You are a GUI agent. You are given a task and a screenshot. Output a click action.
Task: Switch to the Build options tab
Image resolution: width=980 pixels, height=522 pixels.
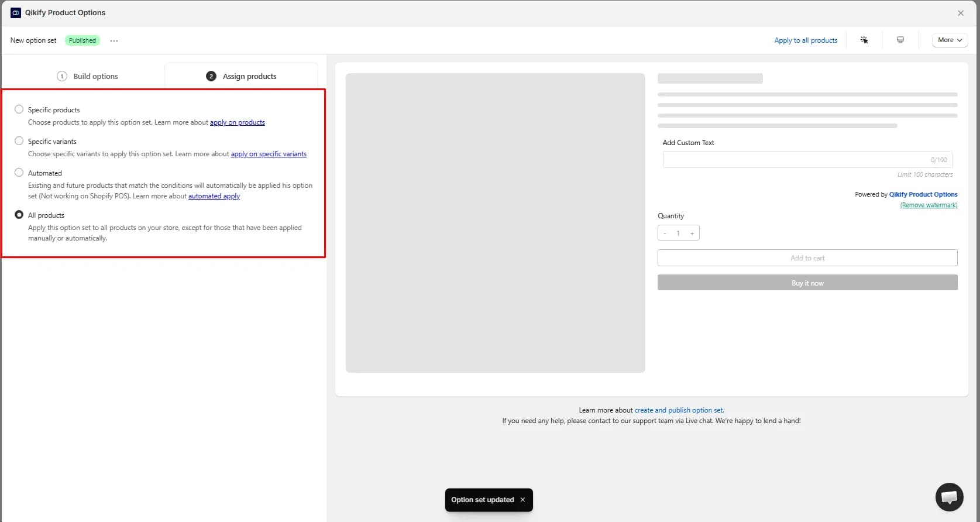[87, 76]
